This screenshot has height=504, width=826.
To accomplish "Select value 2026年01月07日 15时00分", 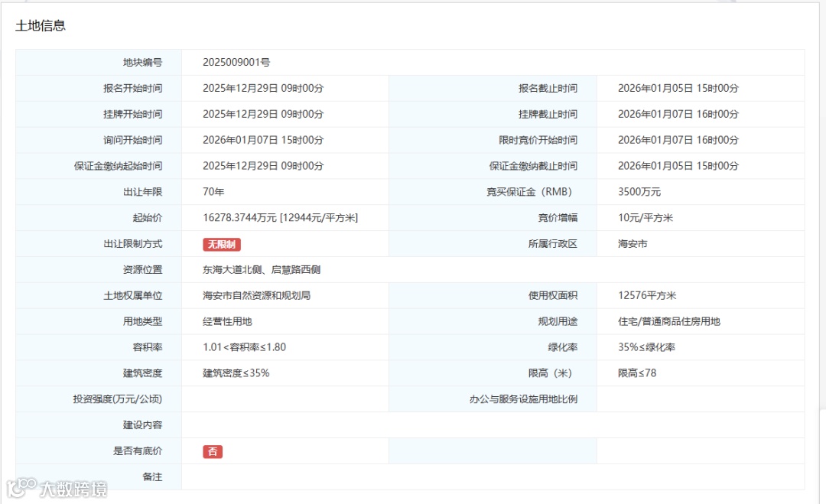I will (x=263, y=139).
